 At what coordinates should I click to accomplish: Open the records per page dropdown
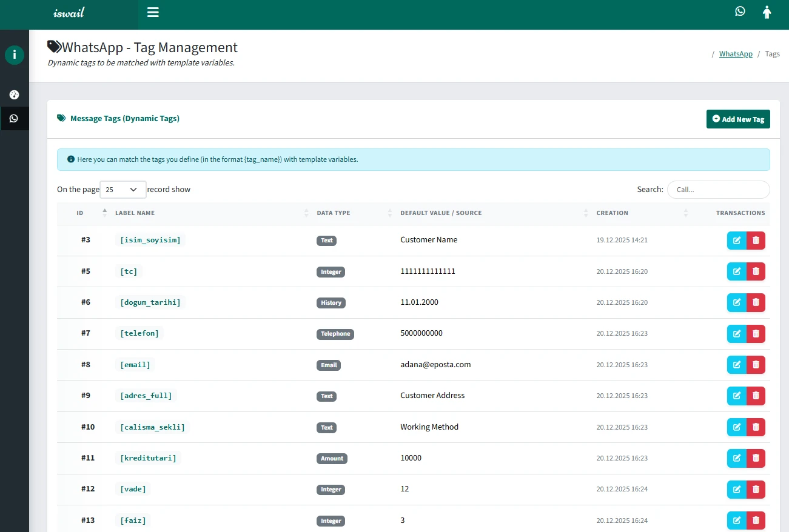coord(123,190)
